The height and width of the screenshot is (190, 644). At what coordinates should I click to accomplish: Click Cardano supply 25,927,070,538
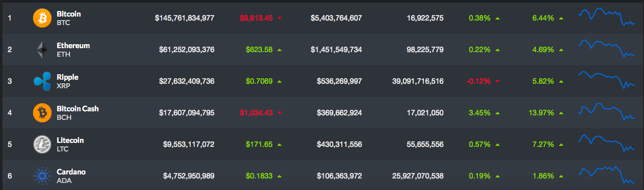point(418,176)
